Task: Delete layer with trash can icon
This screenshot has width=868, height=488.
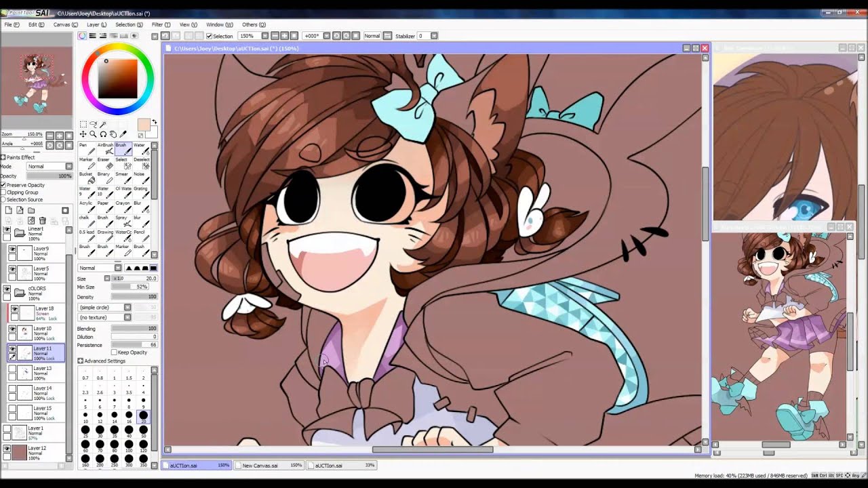Action: coord(43,221)
